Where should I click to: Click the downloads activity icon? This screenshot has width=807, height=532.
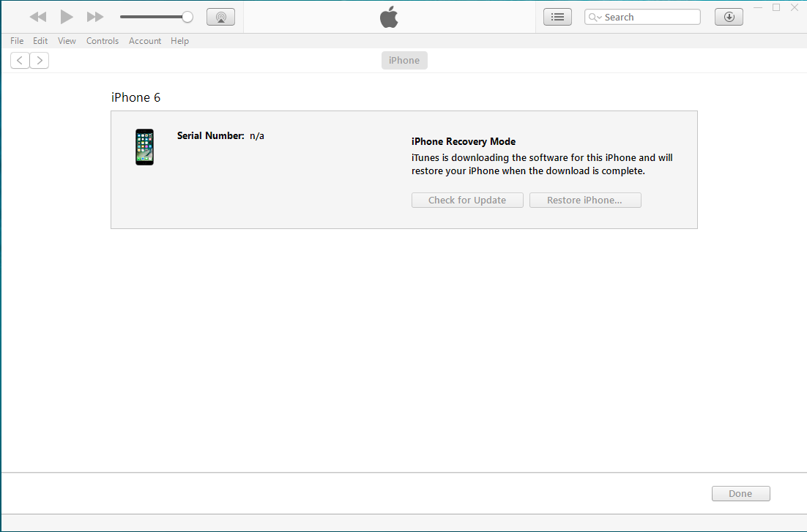click(x=729, y=16)
